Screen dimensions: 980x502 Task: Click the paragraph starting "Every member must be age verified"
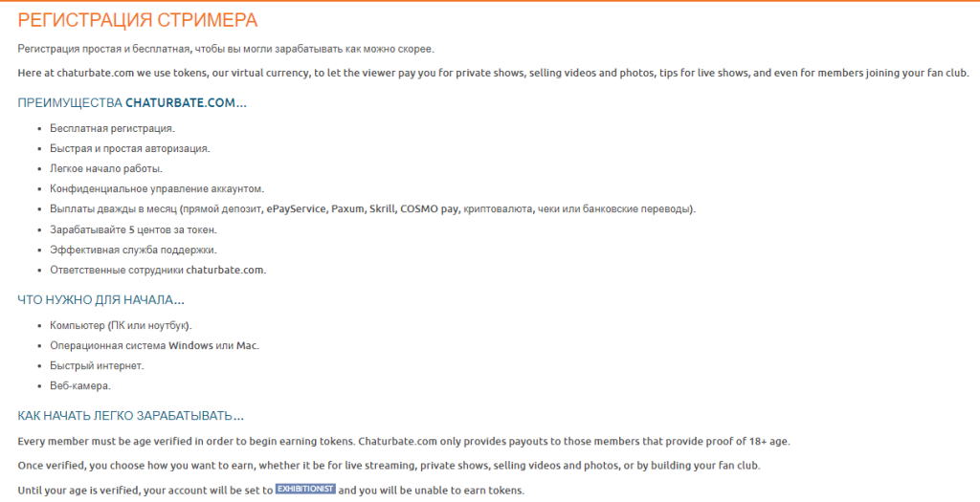point(404,441)
